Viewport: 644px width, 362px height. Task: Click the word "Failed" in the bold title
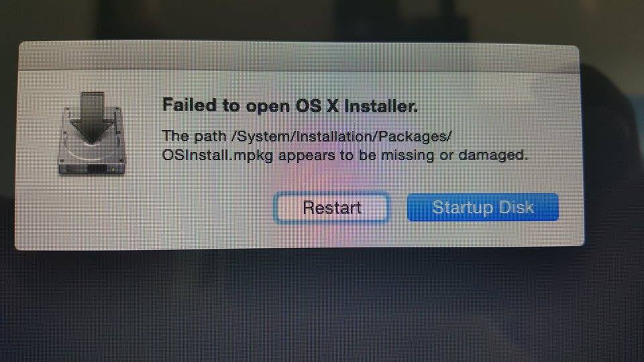coord(189,105)
